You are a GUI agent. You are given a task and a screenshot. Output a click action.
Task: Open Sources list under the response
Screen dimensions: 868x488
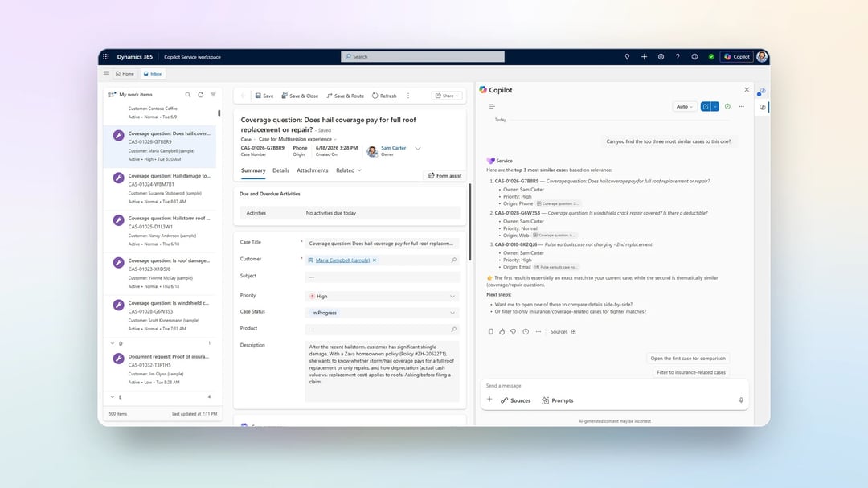pos(563,332)
